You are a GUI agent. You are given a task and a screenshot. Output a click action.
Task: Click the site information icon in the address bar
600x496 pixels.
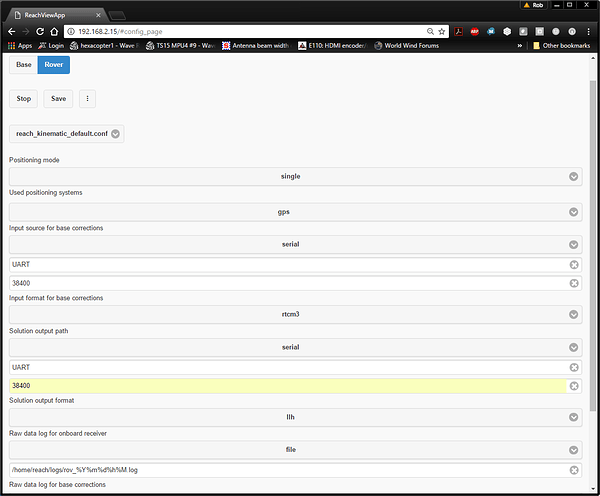click(71, 31)
